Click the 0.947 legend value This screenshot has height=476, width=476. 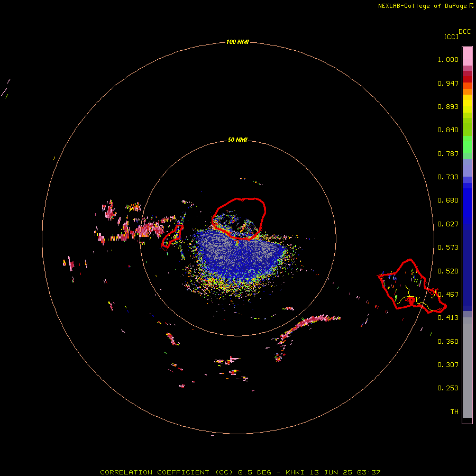pyautogui.click(x=448, y=83)
